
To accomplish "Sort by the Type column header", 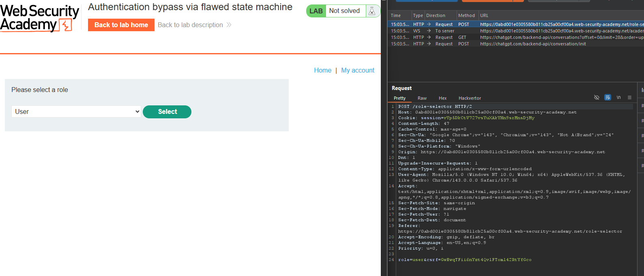I will tap(418, 15).
